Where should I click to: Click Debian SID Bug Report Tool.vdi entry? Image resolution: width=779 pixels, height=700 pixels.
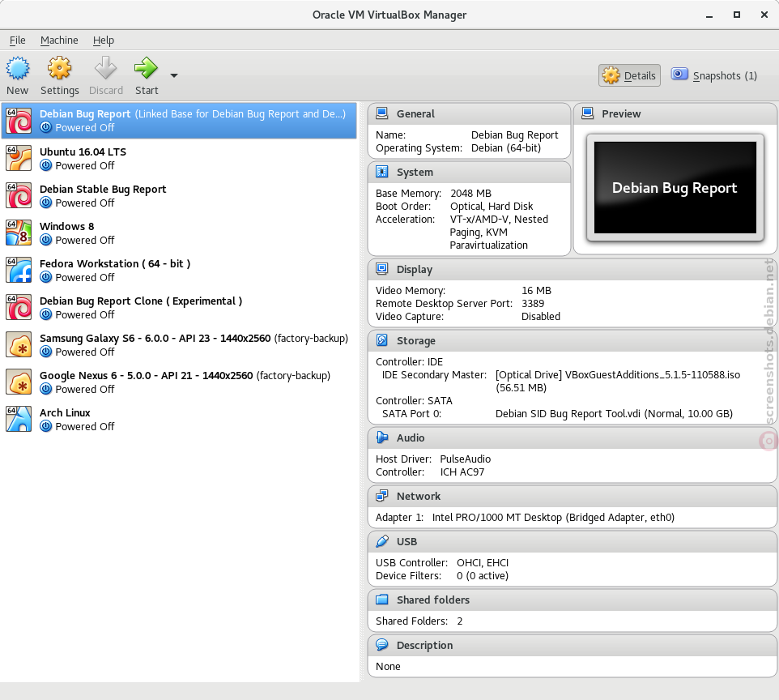click(614, 414)
